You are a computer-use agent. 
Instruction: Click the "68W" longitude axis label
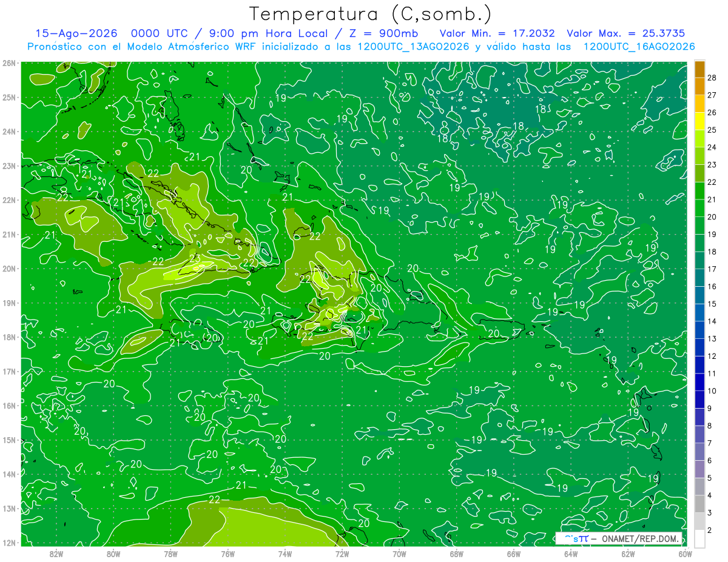pos(457,554)
